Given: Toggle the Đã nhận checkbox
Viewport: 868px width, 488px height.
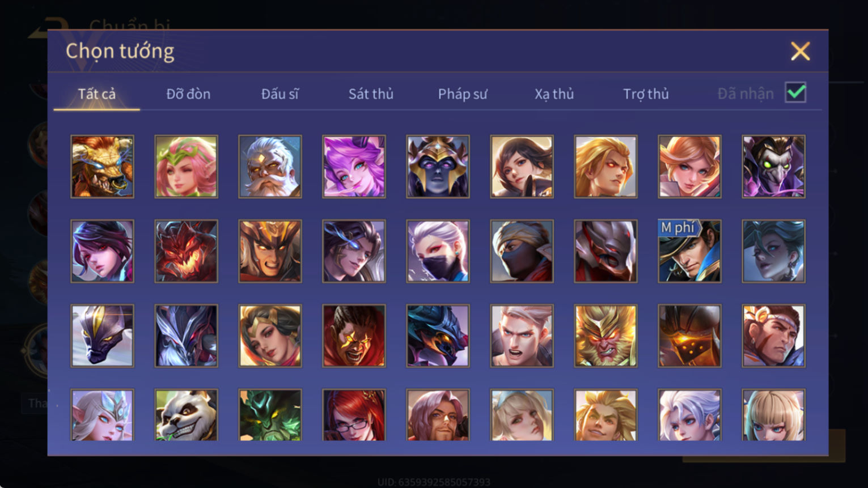Looking at the screenshot, I should (x=795, y=92).
